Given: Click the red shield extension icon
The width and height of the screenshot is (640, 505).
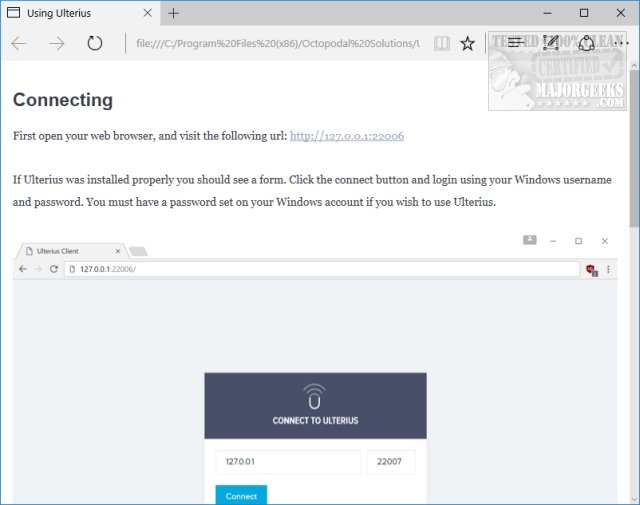Looking at the screenshot, I should (x=591, y=269).
